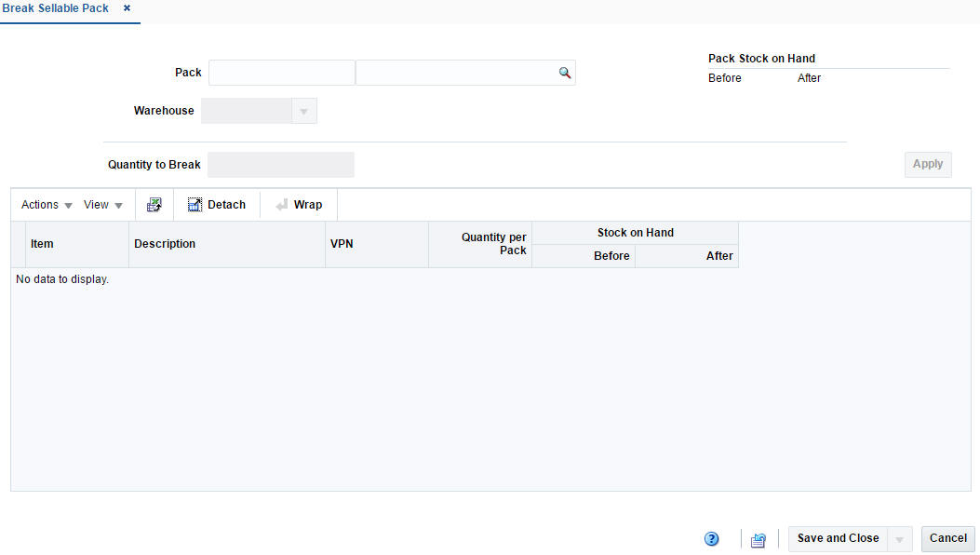Click the Item column header
This screenshot has width=980, height=555.
(x=77, y=244)
